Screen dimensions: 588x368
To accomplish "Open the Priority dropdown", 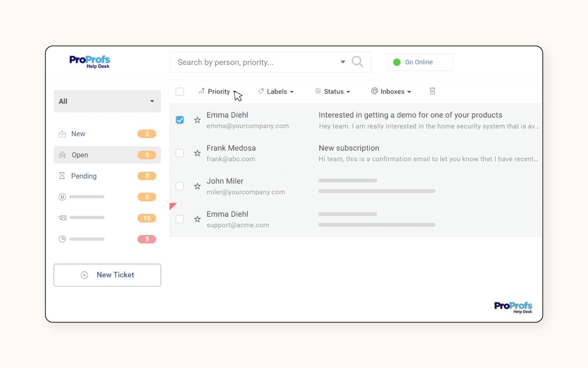I will [x=217, y=92].
